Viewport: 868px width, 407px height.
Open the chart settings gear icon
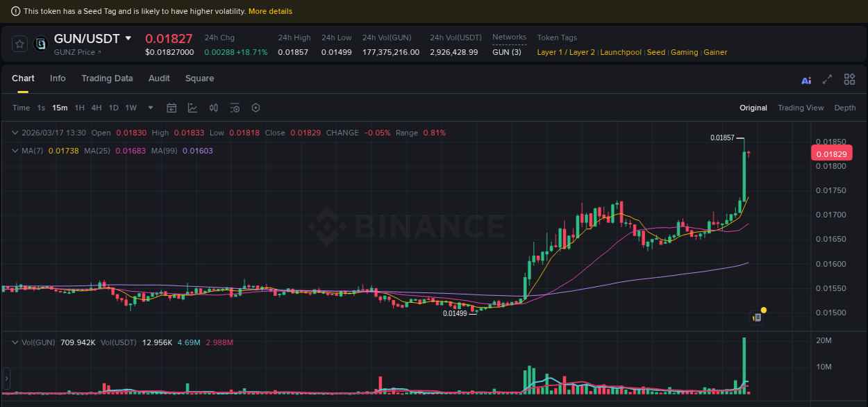[x=256, y=108]
